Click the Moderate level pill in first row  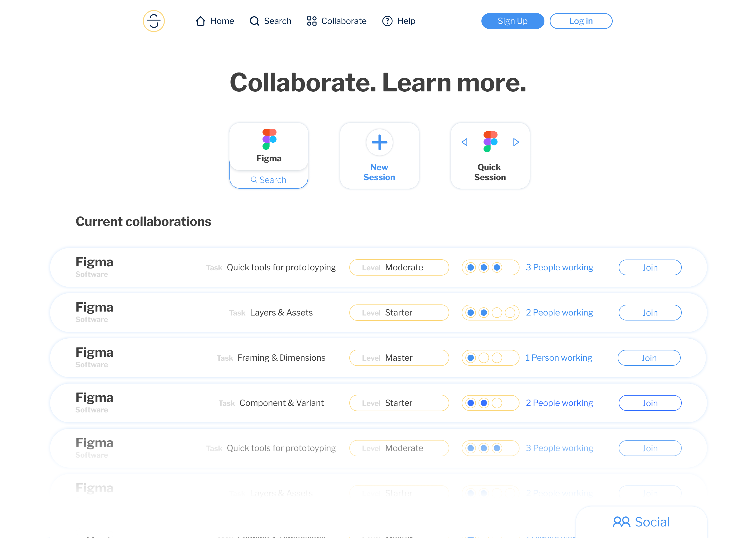[399, 267]
